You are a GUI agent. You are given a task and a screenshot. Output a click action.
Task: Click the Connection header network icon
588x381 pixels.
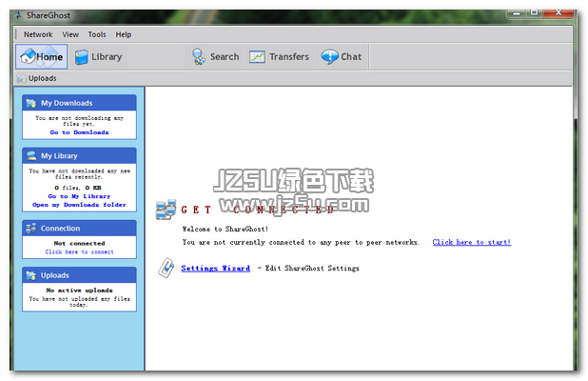pos(31,229)
